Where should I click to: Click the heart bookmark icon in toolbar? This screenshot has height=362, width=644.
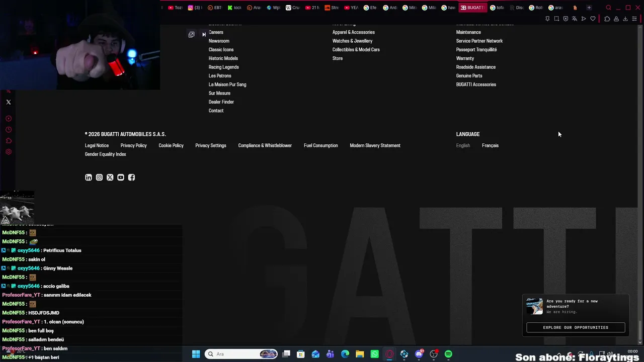[593, 19]
